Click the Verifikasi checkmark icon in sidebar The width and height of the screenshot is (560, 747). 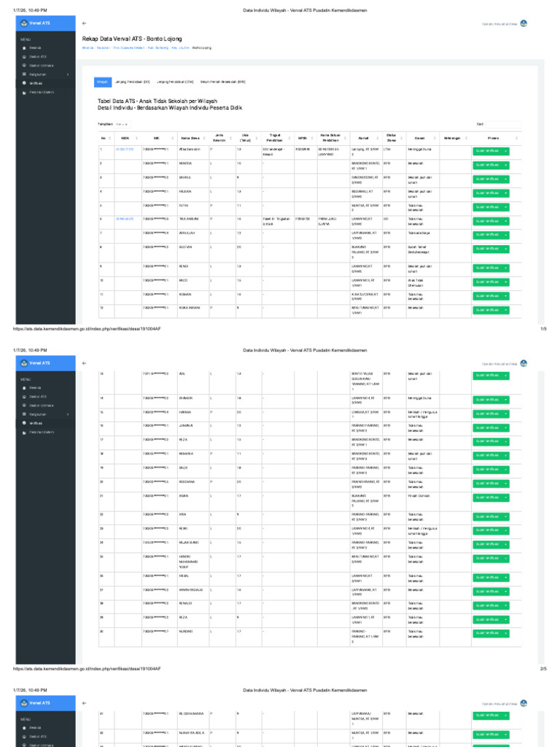(24, 83)
